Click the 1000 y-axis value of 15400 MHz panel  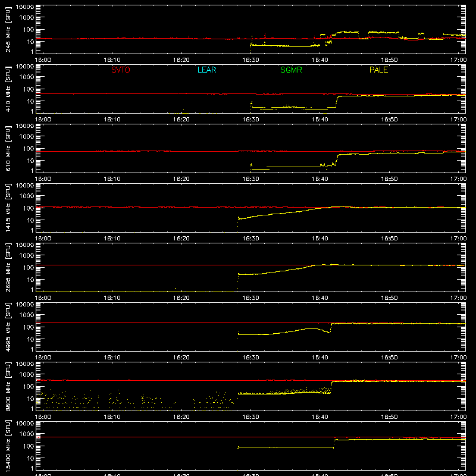click(x=27, y=434)
